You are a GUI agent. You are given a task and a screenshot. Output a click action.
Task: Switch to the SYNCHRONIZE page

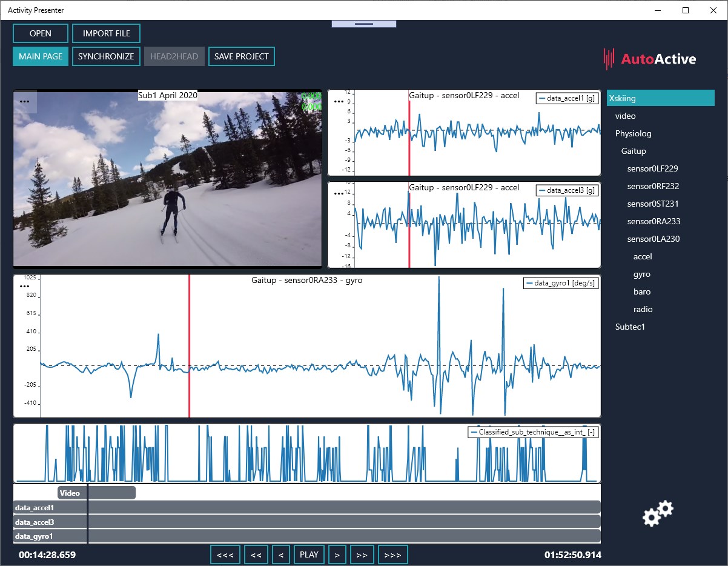(106, 56)
